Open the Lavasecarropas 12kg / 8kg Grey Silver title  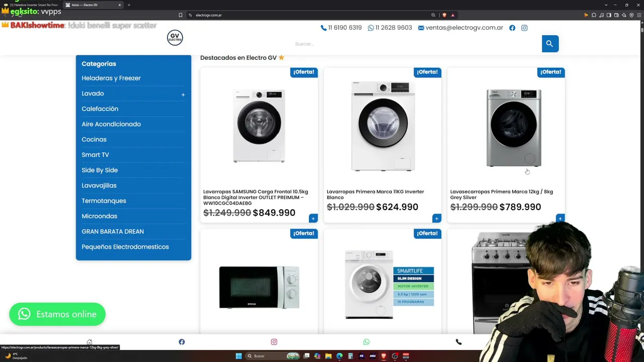coord(502,195)
